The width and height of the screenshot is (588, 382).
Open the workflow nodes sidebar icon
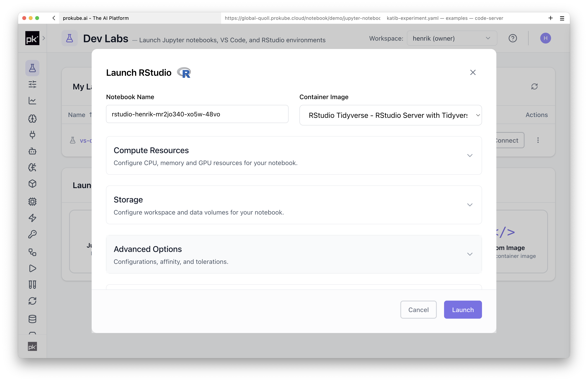tap(32, 252)
